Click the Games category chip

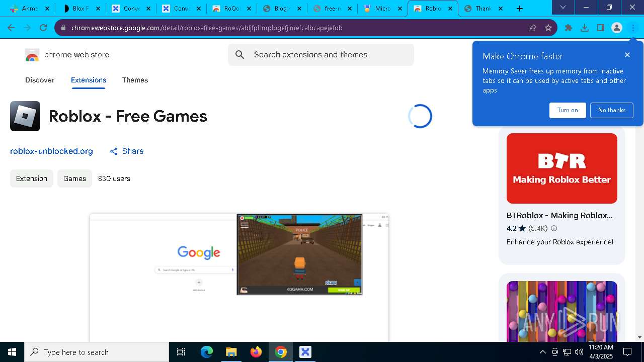(x=74, y=178)
